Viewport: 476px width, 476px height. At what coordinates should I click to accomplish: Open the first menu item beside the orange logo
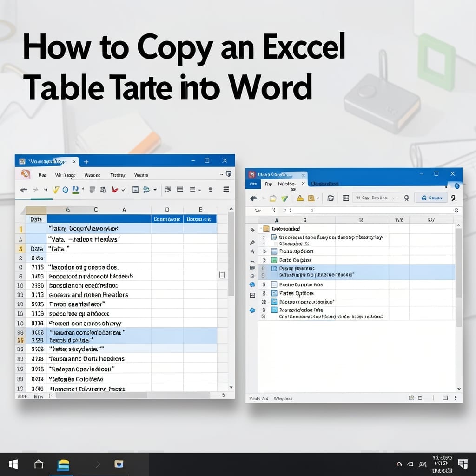coord(42,175)
